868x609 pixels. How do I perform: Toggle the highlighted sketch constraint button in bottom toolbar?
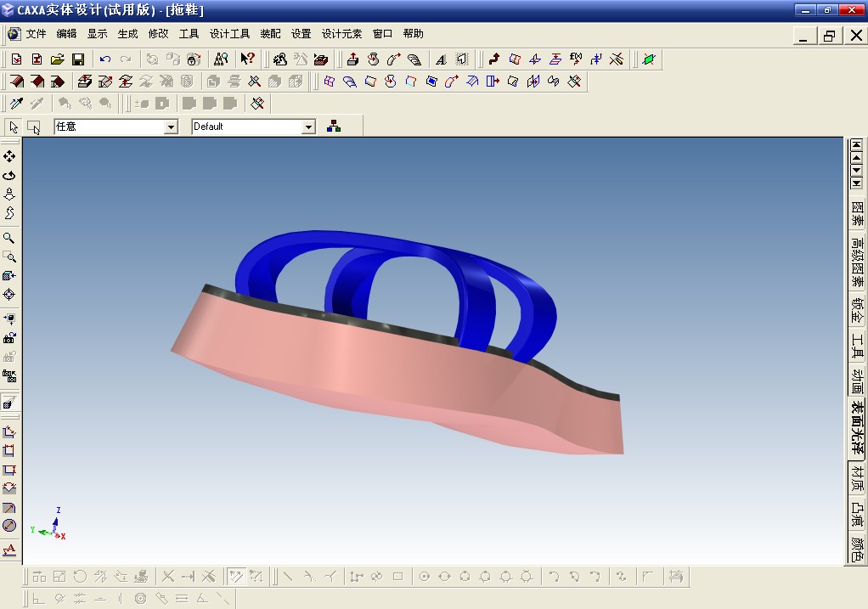236,577
